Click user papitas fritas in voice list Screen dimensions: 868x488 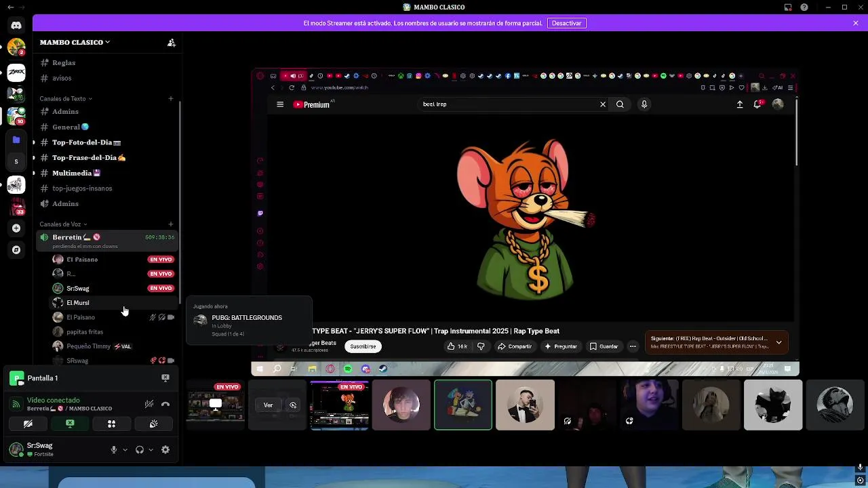tap(113, 332)
